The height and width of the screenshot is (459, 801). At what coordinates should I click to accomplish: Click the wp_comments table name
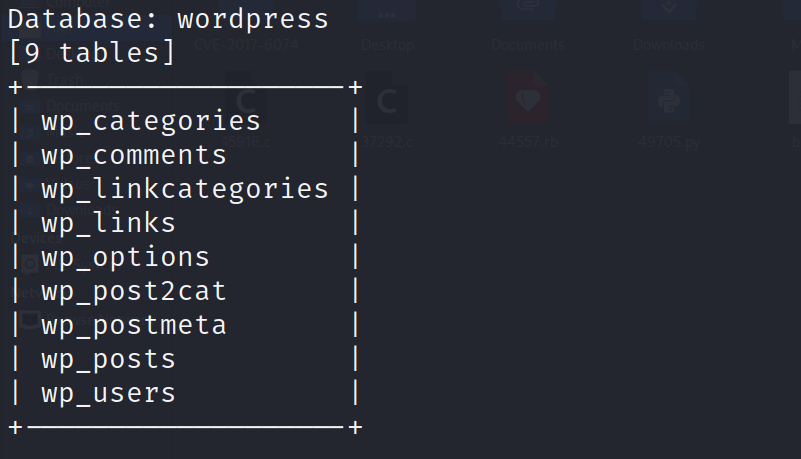click(x=134, y=155)
